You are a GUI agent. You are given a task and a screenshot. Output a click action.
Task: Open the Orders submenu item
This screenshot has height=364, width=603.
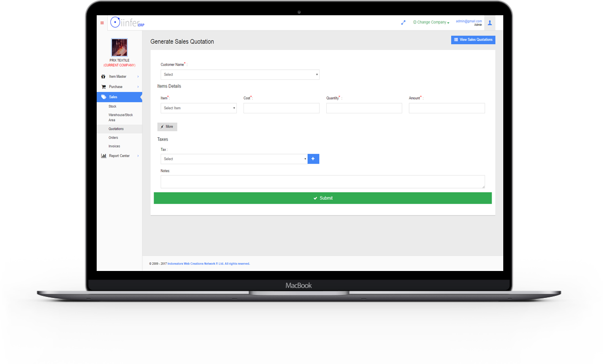[113, 138]
